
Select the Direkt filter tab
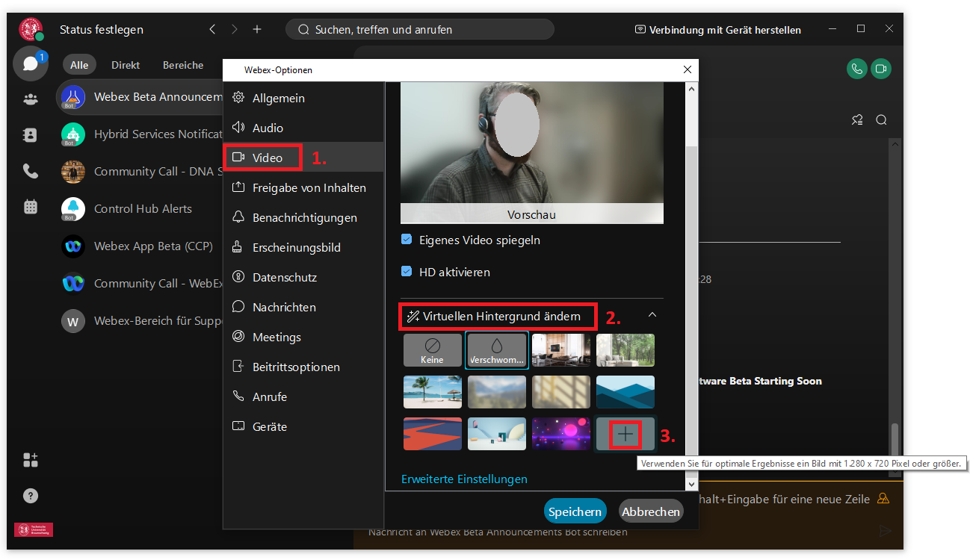126,65
